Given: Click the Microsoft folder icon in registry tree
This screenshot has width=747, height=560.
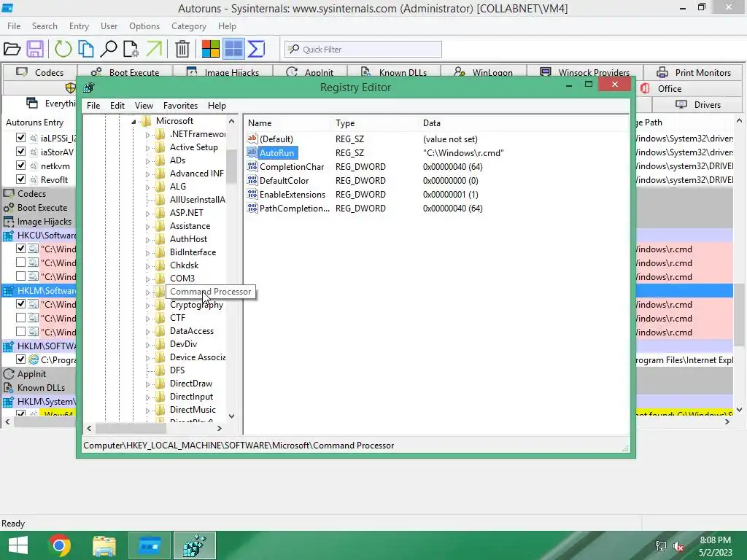Looking at the screenshot, I should click(146, 121).
